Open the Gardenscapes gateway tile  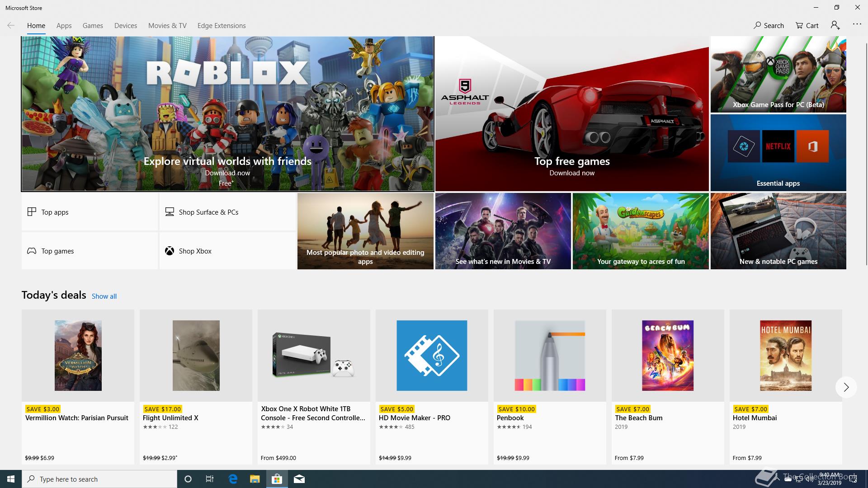[x=641, y=231]
